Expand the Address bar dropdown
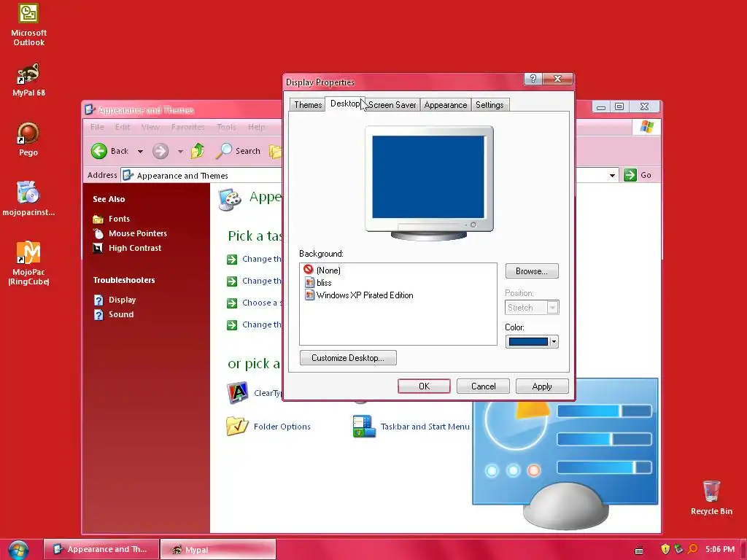The height and width of the screenshot is (560, 747). [612, 175]
